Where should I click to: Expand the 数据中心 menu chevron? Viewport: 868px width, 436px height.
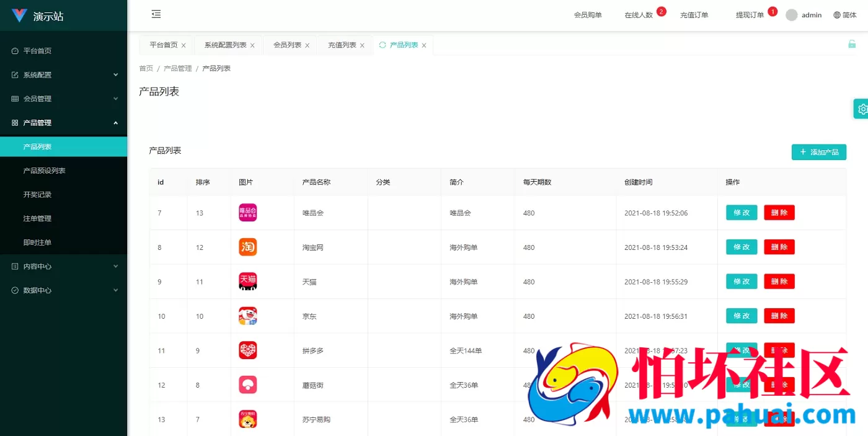[x=115, y=290]
